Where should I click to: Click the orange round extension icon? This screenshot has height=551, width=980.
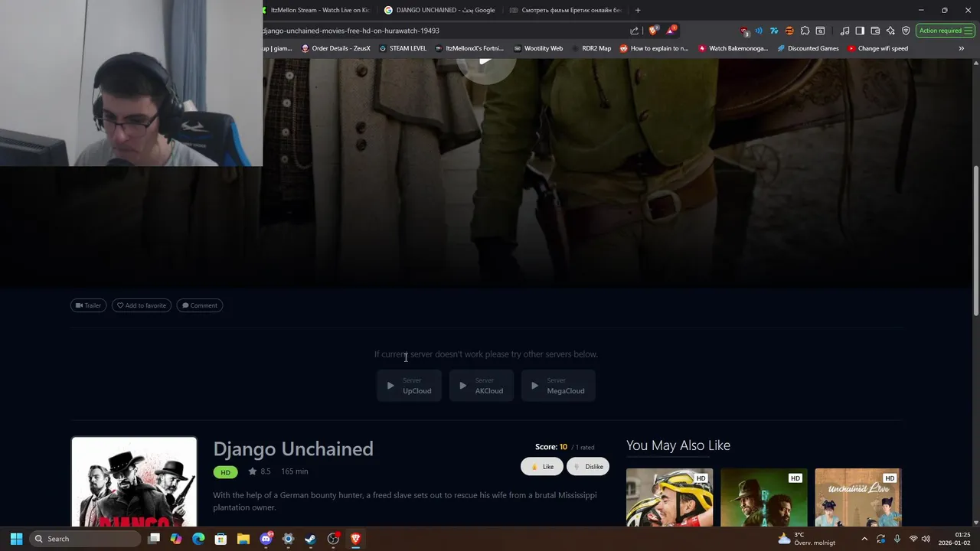coord(789,31)
